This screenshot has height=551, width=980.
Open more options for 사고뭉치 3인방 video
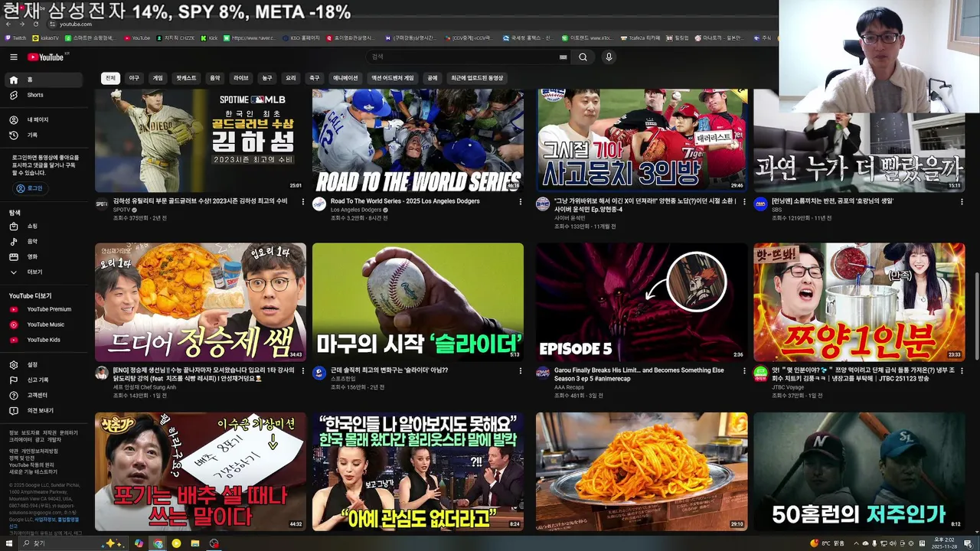[x=744, y=202]
